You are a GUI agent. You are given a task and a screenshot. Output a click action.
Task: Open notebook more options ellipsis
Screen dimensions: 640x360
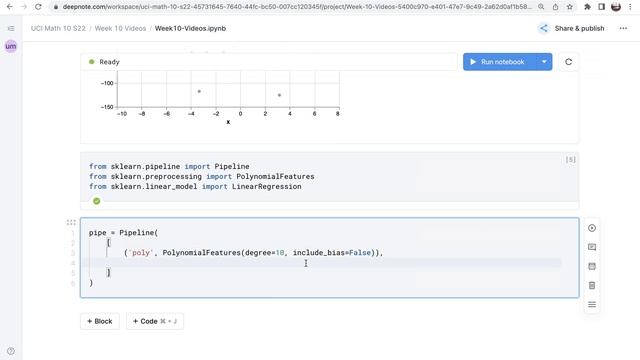click(x=623, y=28)
